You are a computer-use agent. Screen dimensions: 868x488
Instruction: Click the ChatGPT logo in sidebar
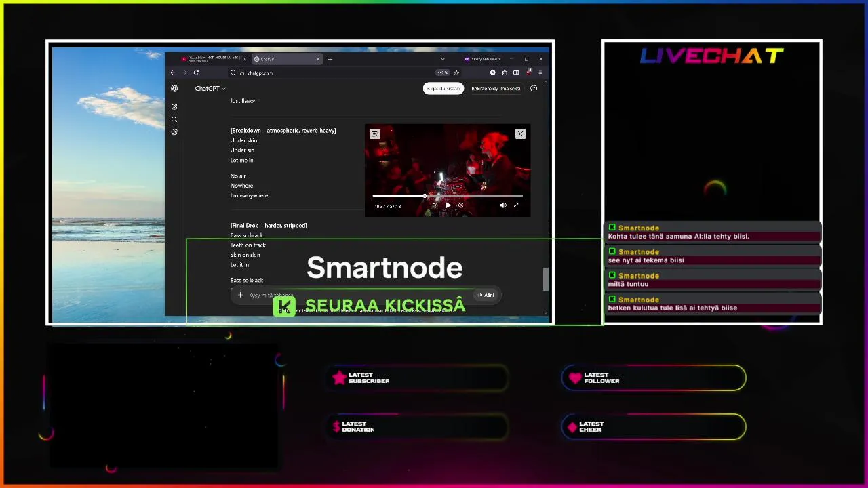174,89
